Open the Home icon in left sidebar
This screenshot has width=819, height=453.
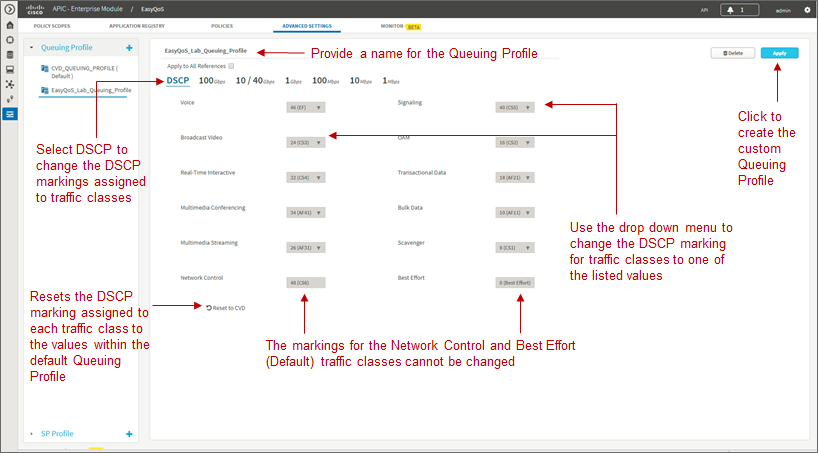coord(9,25)
